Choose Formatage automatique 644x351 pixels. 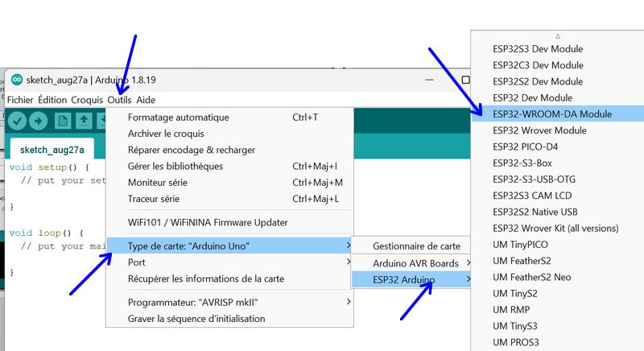(x=229, y=118)
